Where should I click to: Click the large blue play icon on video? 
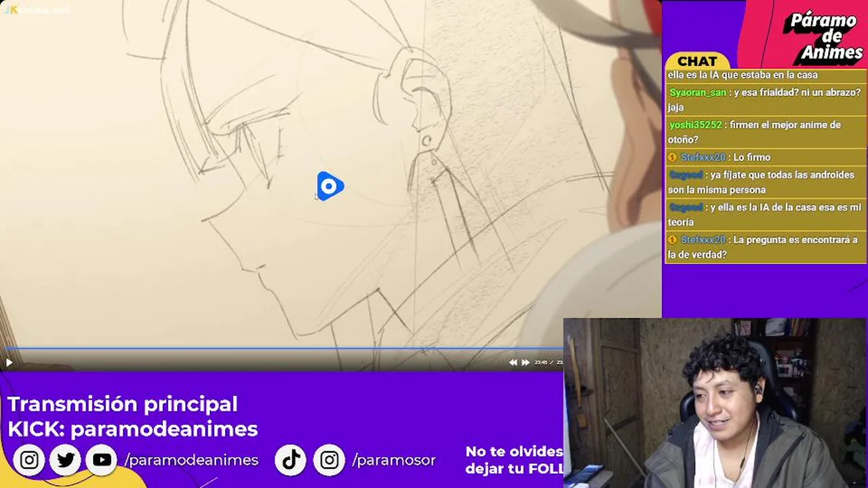tap(330, 186)
